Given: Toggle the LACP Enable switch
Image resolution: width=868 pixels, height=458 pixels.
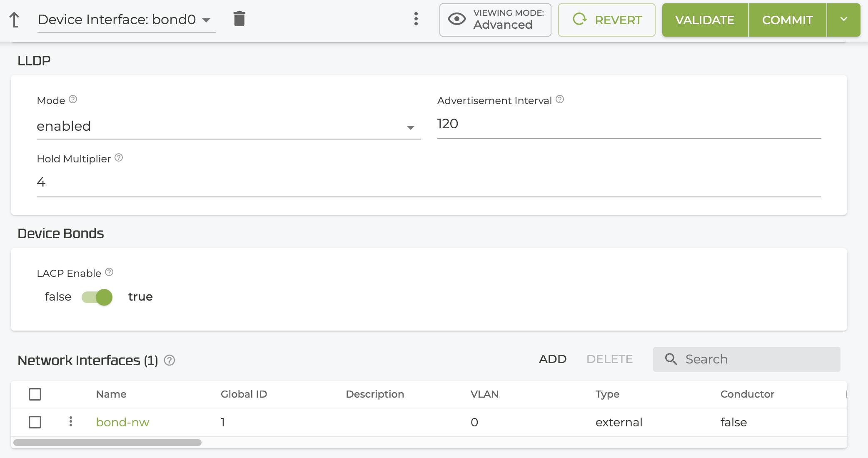Looking at the screenshot, I should click(97, 297).
